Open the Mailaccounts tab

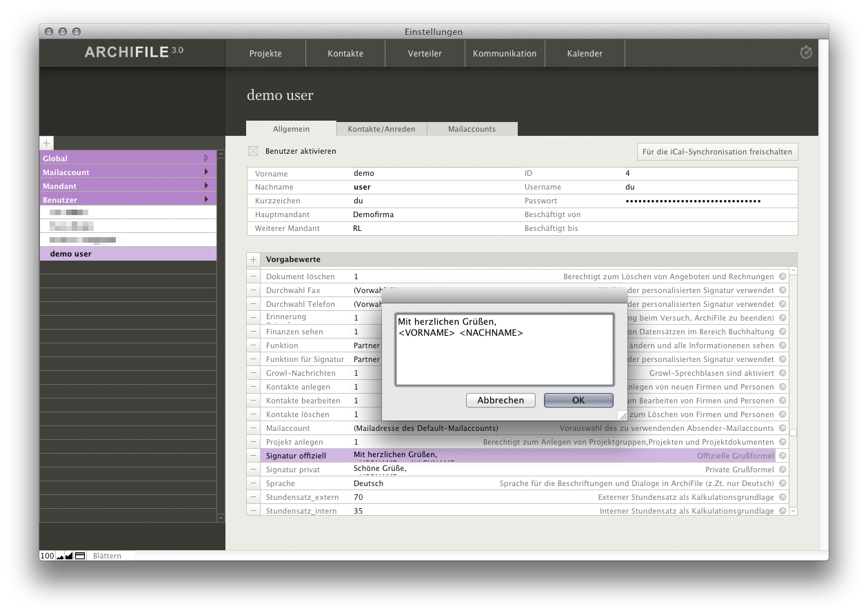point(472,129)
